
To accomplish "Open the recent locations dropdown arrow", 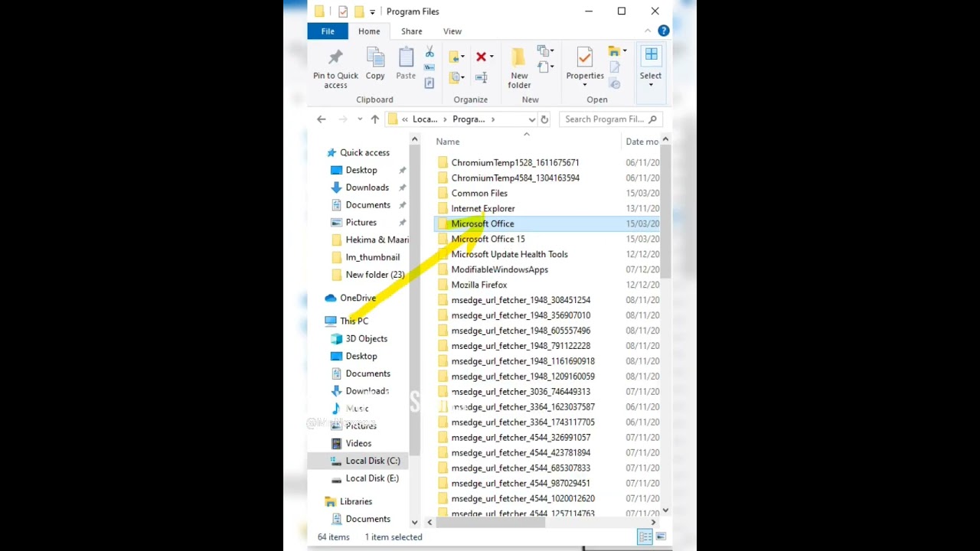I will tap(360, 119).
